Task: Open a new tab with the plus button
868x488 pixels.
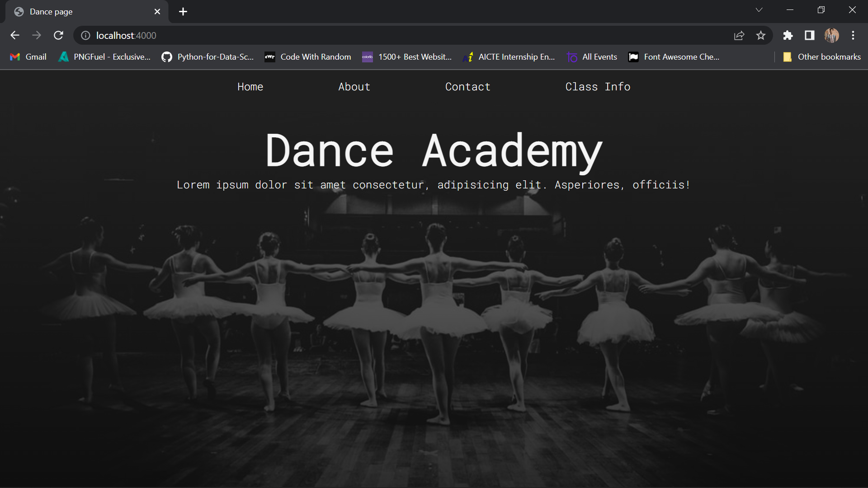Action: (183, 12)
